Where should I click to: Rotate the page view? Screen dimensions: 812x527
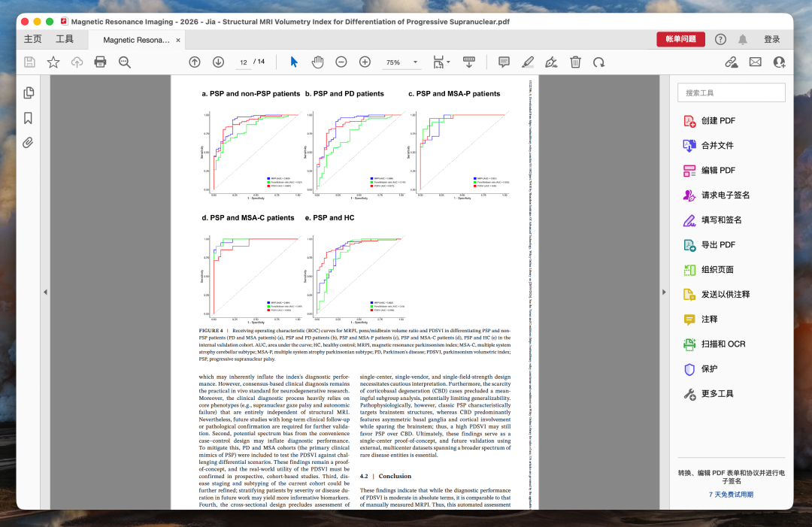point(599,62)
